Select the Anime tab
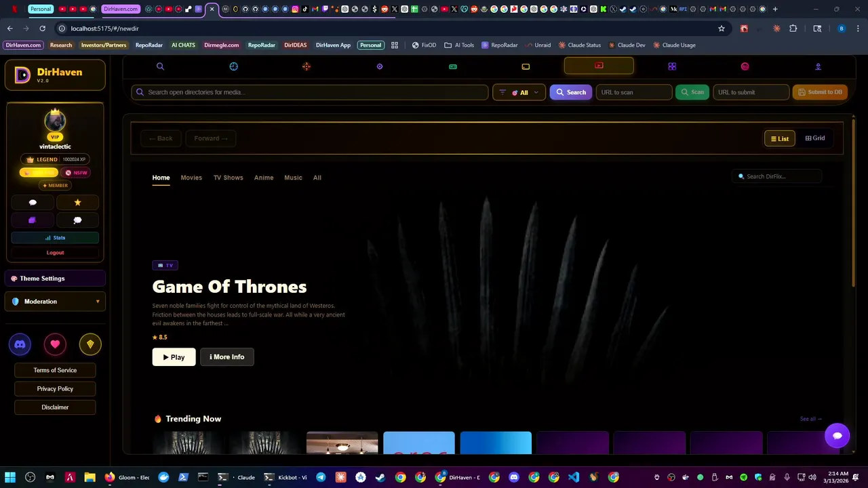Viewport: 868px width, 488px height. [x=264, y=178]
